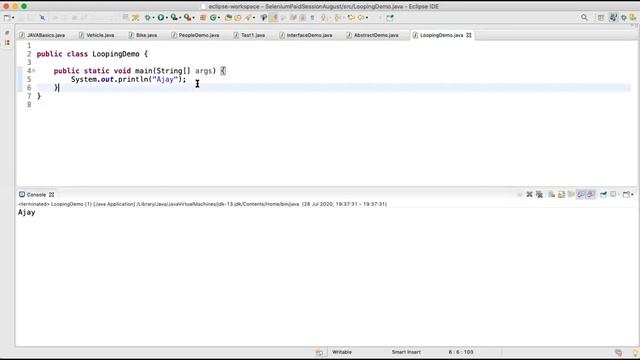
Task: Click the Clear Console icon
Action: (x=551, y=194)
